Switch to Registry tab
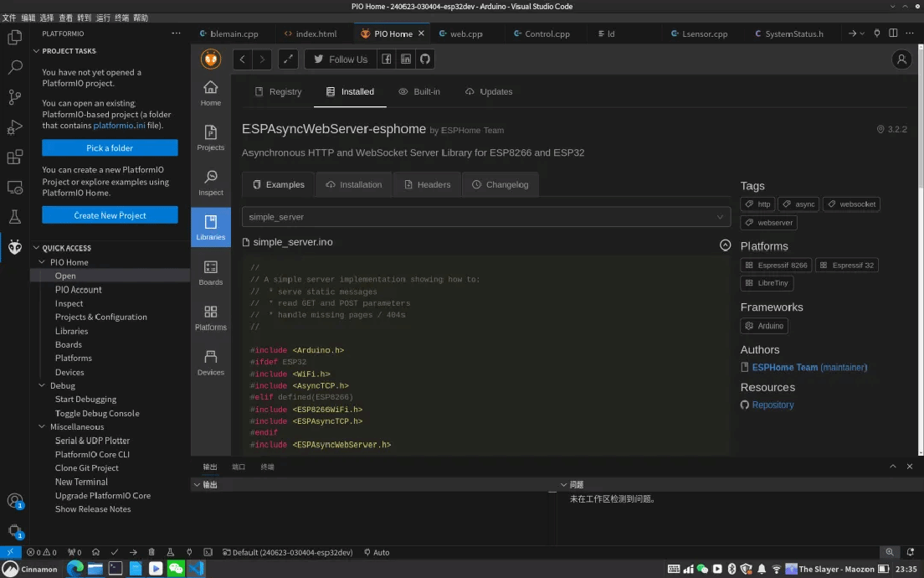The height and width of the screenshot is (578, 924). point(278,91)
